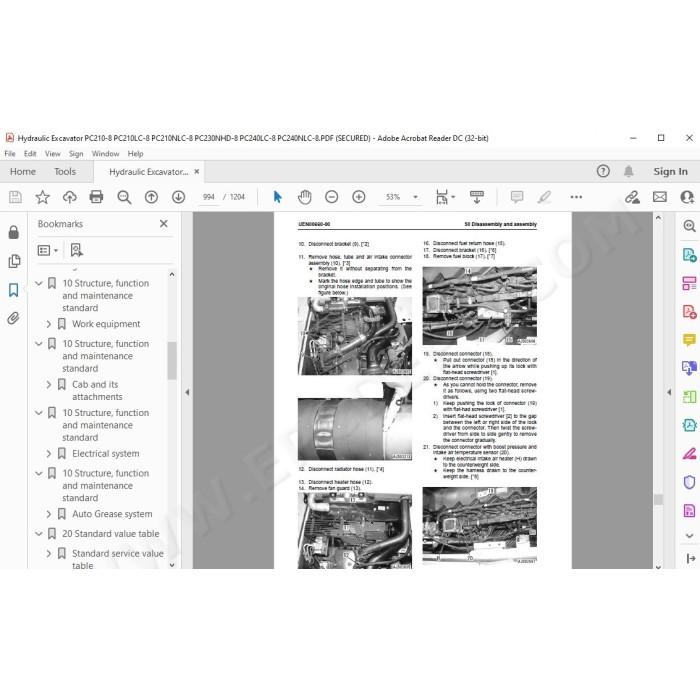The height and width of the screenshot is (700, 700).
Task: Open bookmarks options dropdown
Action: (x=48, y=250)
